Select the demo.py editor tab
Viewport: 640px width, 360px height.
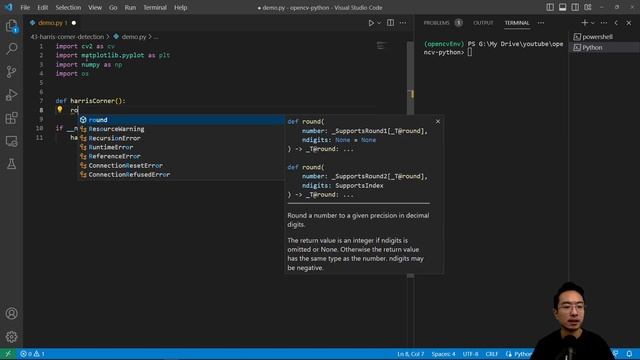[x=52, y=23]
